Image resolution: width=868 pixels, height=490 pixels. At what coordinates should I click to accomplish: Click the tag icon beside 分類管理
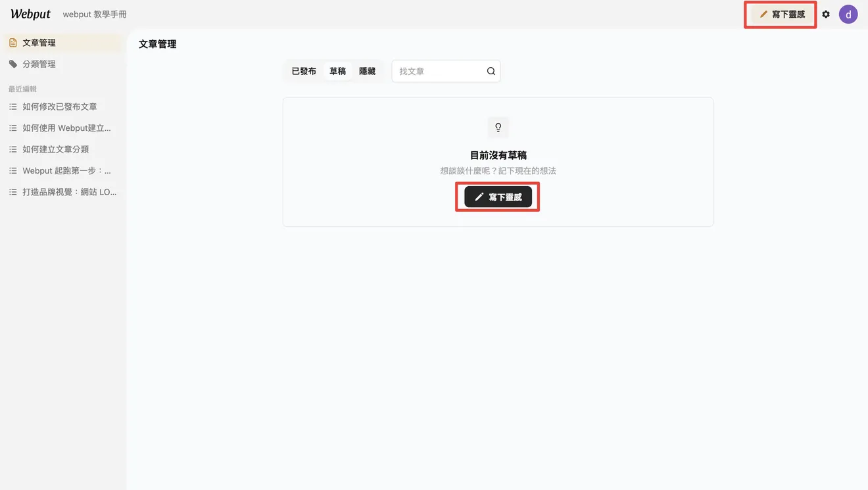[x=13, y=64]
